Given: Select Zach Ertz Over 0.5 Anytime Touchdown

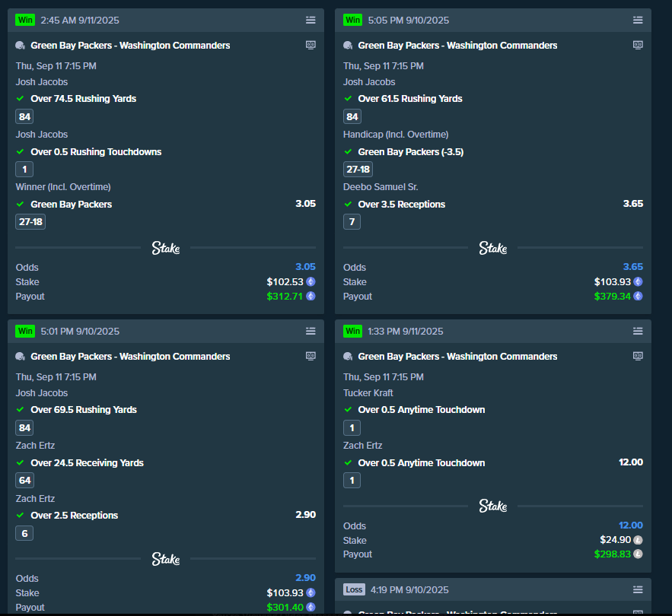Looking at the screenshot, I should click(x=422, y=462).
